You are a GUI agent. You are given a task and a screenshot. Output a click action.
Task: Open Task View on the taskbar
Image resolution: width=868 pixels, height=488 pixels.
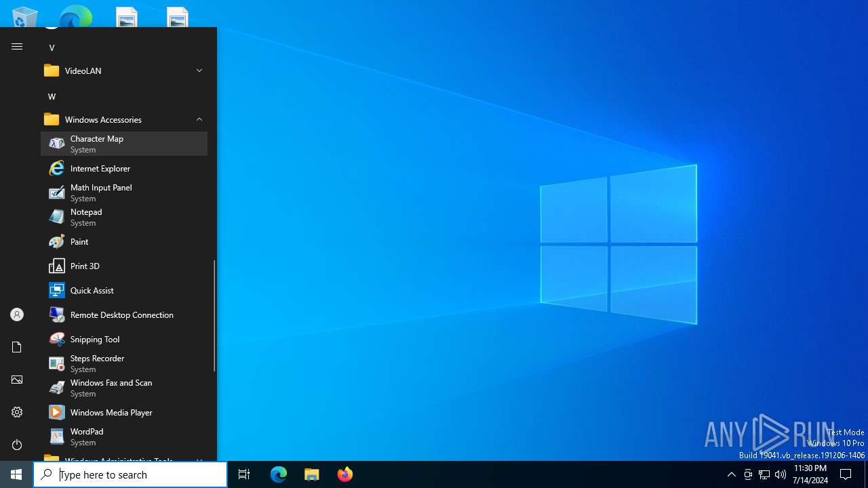pyautogui.click(x=244, y=474)
